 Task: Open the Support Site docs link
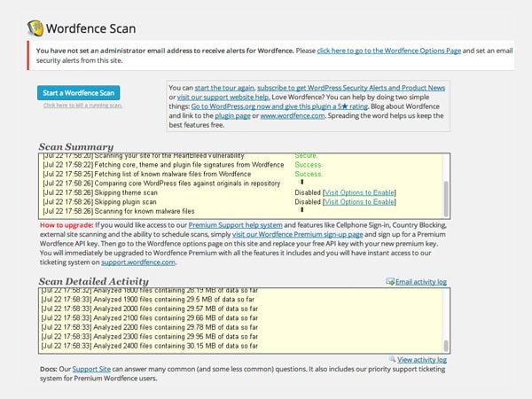(91, 369)
